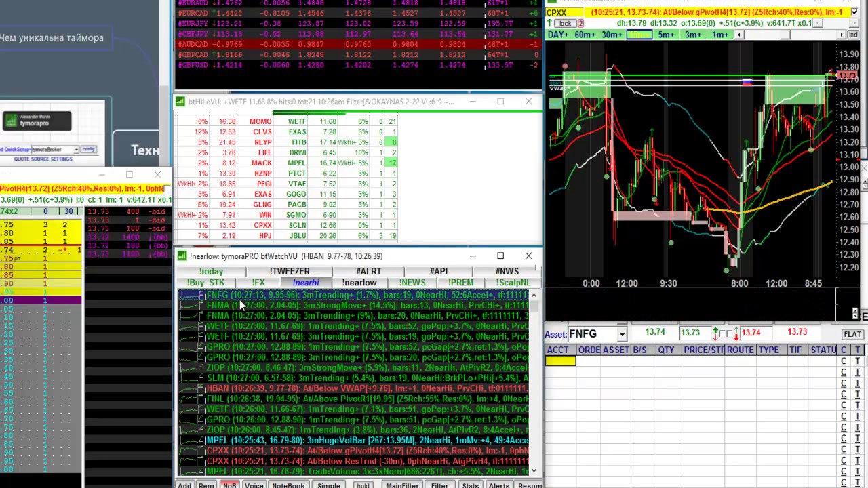Click the down arrow of the alert list scrollbar

coord(534,470)
